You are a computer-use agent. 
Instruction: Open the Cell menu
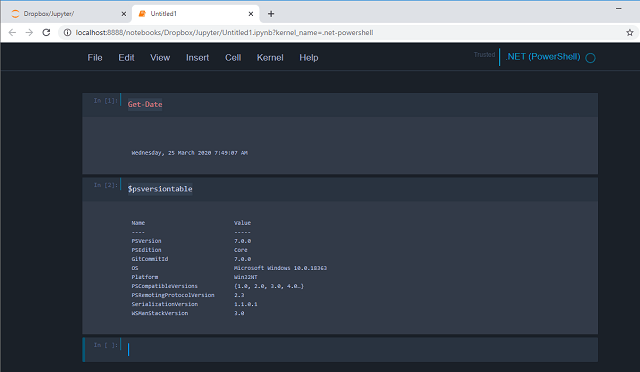(x=233, y=58)
